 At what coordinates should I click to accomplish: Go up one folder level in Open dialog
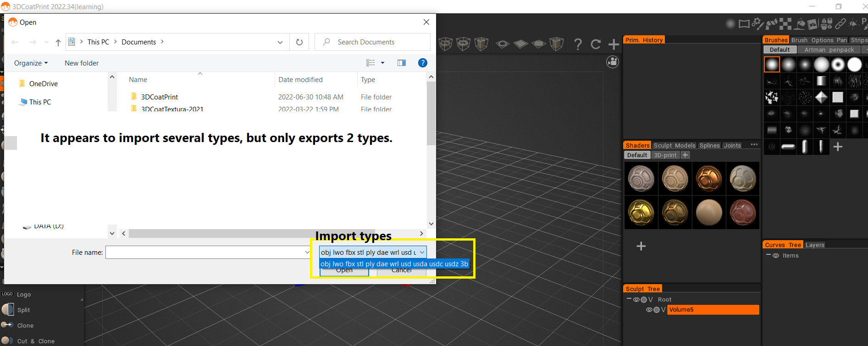58,42
